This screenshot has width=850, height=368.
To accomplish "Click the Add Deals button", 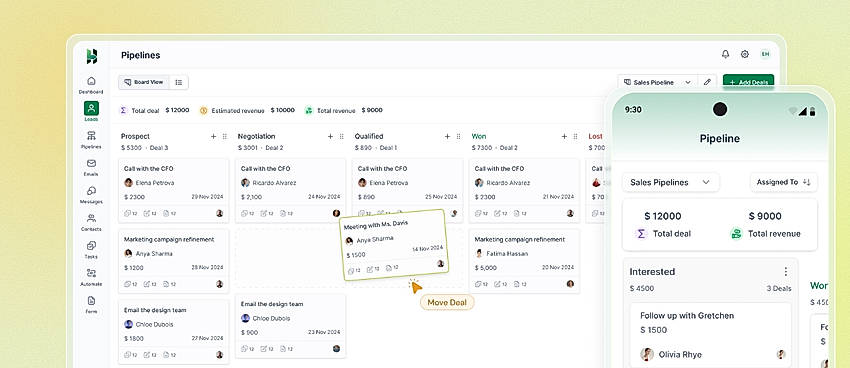I will coord(748,82).
